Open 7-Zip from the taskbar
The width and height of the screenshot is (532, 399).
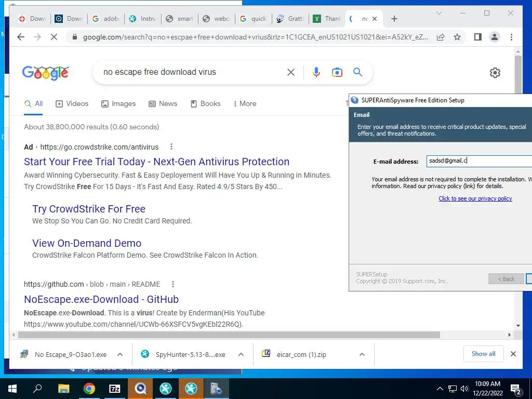[x=115, y=389]
